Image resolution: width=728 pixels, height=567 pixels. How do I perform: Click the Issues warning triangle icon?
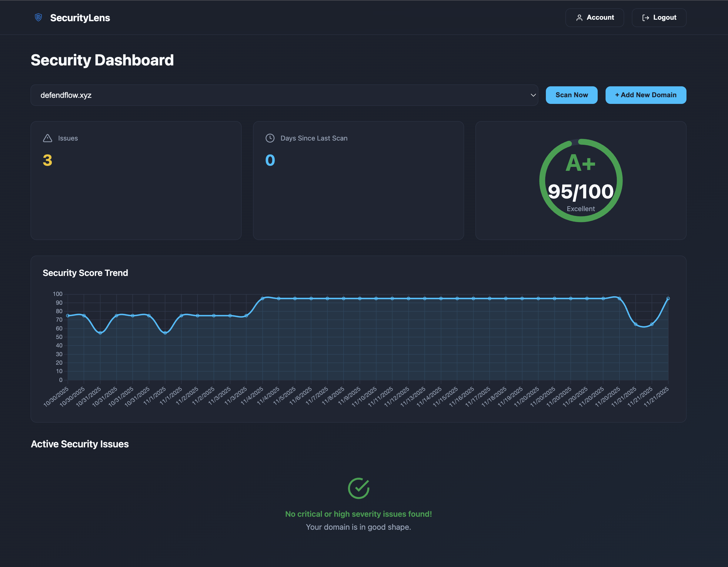click(48, 138)
